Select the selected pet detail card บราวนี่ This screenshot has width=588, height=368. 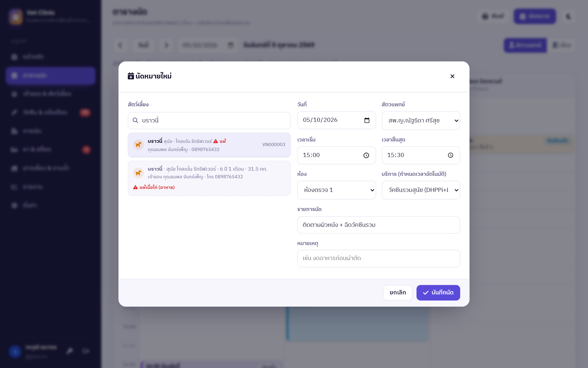click(209, 178)
